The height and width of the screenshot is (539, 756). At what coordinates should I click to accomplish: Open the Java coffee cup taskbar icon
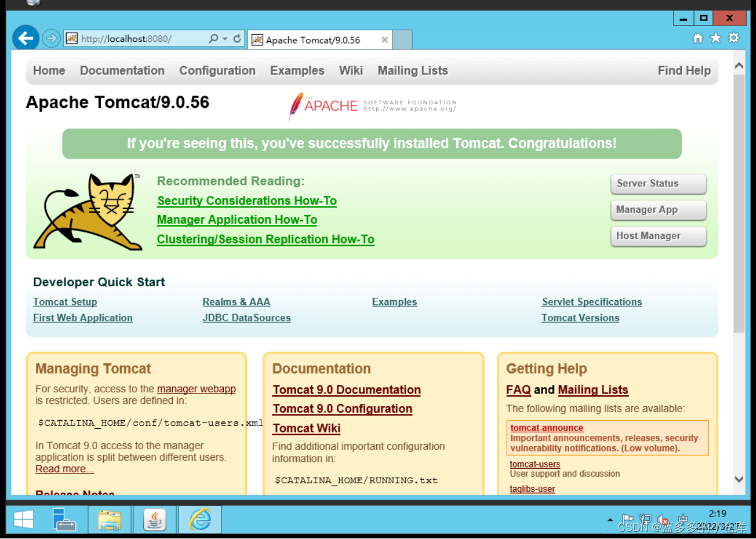point(155,520)
